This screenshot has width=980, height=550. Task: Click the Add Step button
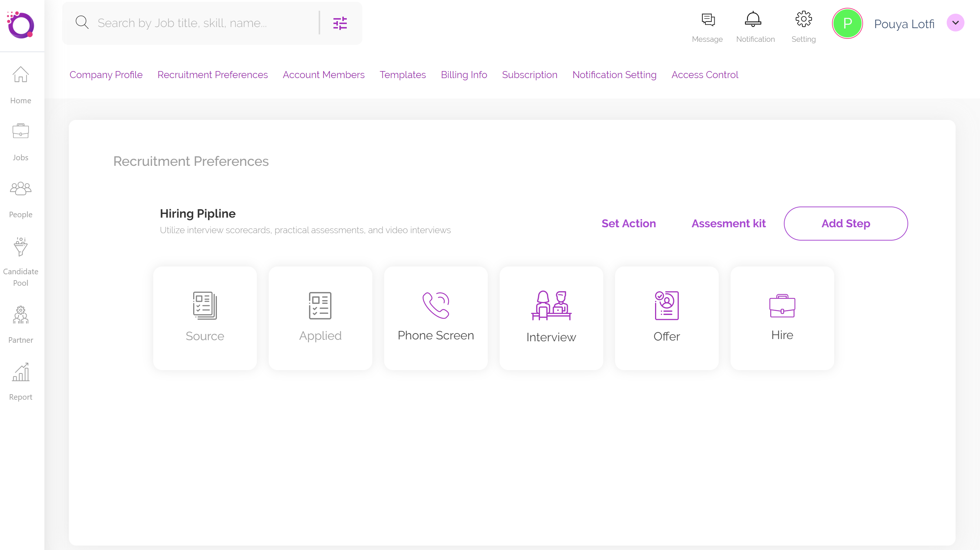(x=845, y=223)
